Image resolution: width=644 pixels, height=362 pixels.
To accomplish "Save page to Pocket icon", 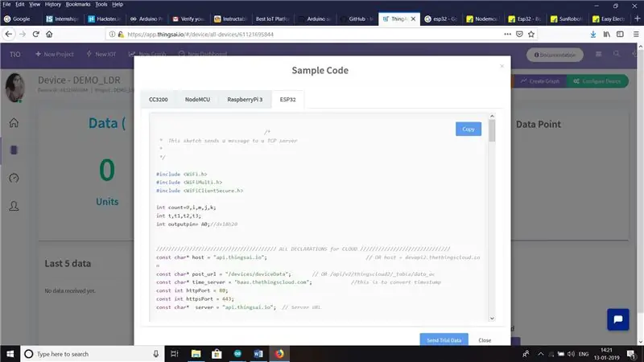I will (519, 34).
